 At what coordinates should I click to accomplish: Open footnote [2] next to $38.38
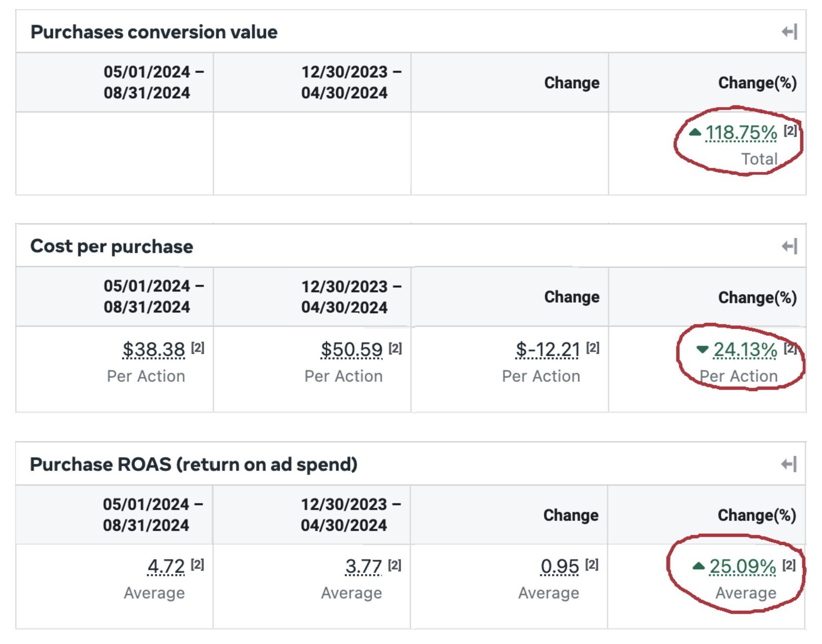pyautogui.click(x=198, y=348)
